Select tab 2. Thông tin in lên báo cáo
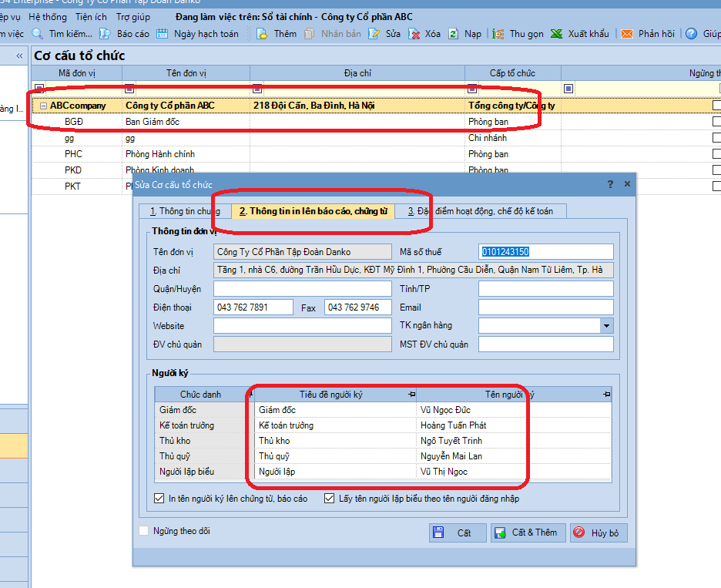Screen dimensions: 721x588 (314, 211)
